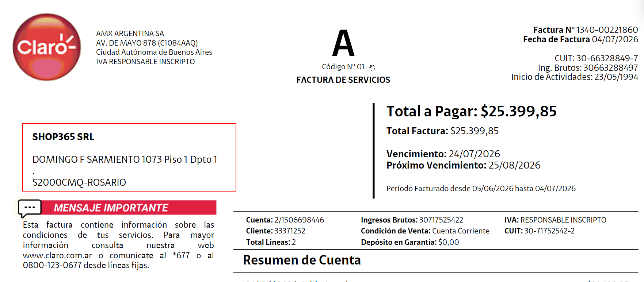Click the *677 short dial code

point(181,255)
